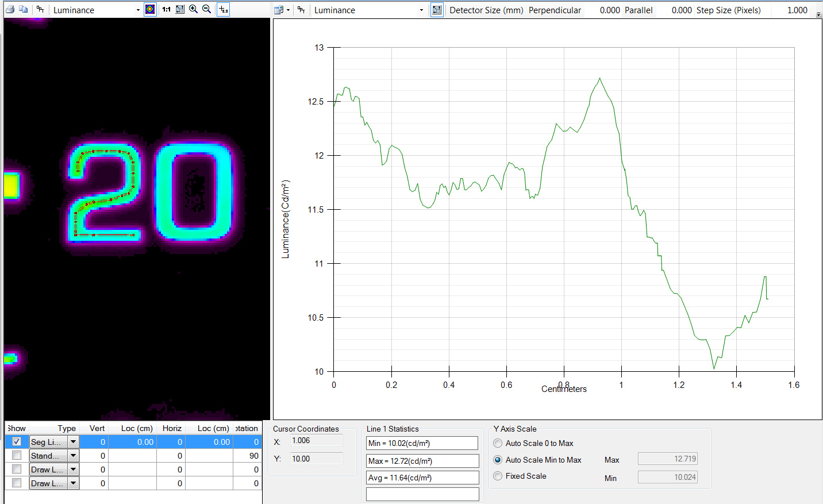Click the Show column header
Viewport: 823px width, 504px height.
pyautogui.click(x=17, y=428)
